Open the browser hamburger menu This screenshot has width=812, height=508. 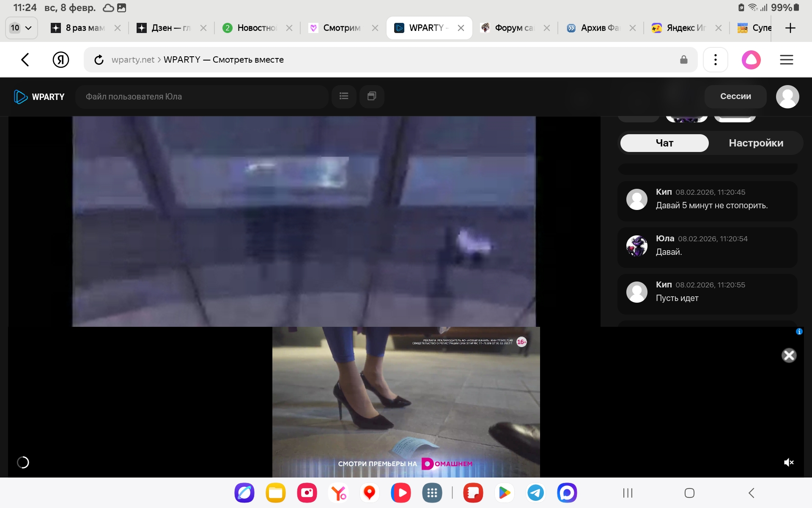(786, 60)
